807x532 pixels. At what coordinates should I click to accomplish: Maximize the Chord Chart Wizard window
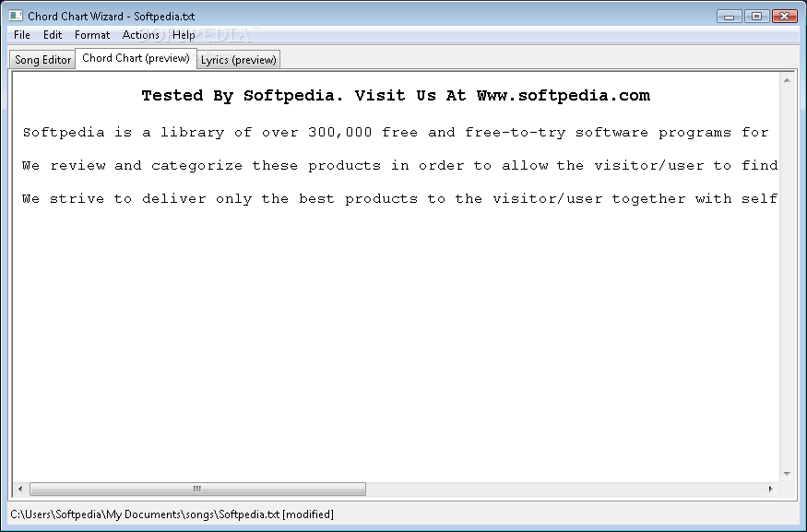coord(756,17)
